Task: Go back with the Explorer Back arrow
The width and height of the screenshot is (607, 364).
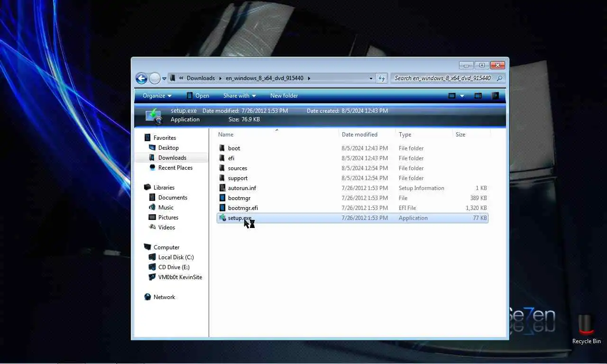Action: [x=141, y=78]
